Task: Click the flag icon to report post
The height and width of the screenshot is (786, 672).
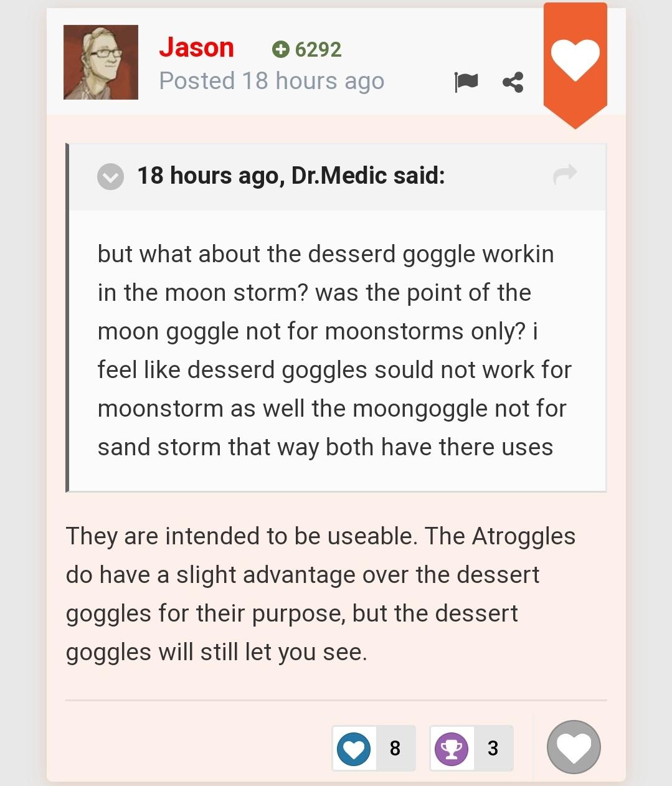Action: click(466, 82)
